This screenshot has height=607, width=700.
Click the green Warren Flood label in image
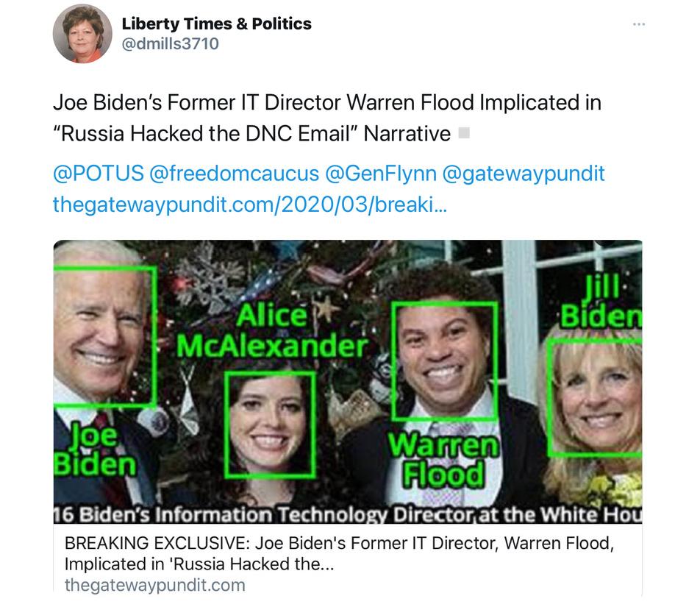coord(443,460)
